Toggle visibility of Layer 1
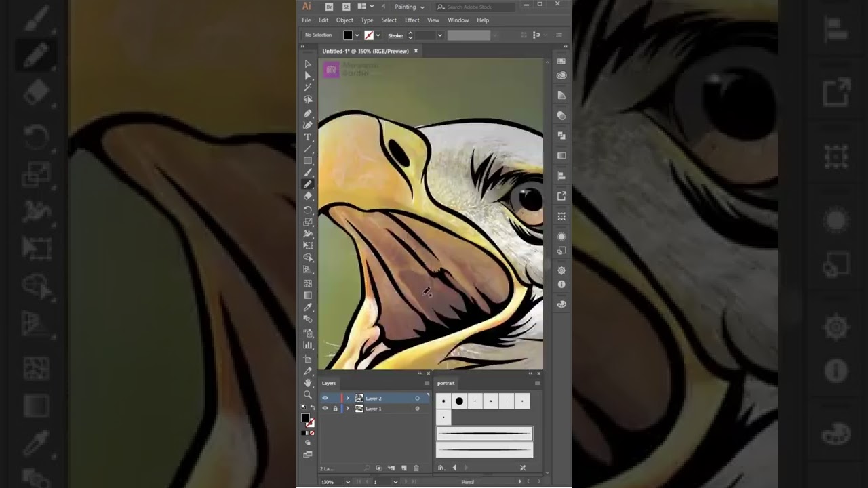The width and height of the screenshot is (868, 488). click(325, 409)
